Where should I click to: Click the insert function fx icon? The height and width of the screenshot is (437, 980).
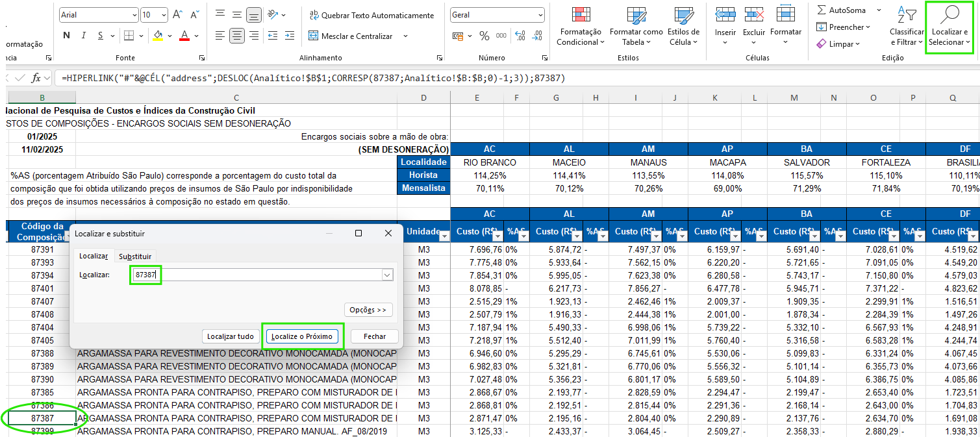pyautogui.click(x=36, y=78)
